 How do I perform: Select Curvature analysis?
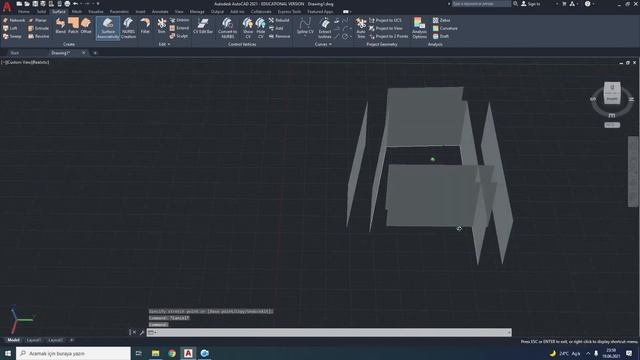tap(445, 28)
